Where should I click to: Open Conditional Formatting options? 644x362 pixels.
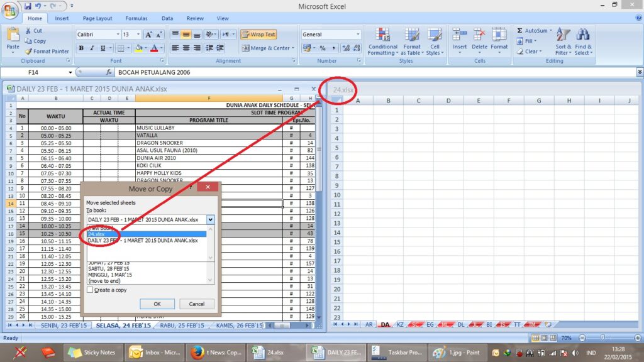coord(382,41)
